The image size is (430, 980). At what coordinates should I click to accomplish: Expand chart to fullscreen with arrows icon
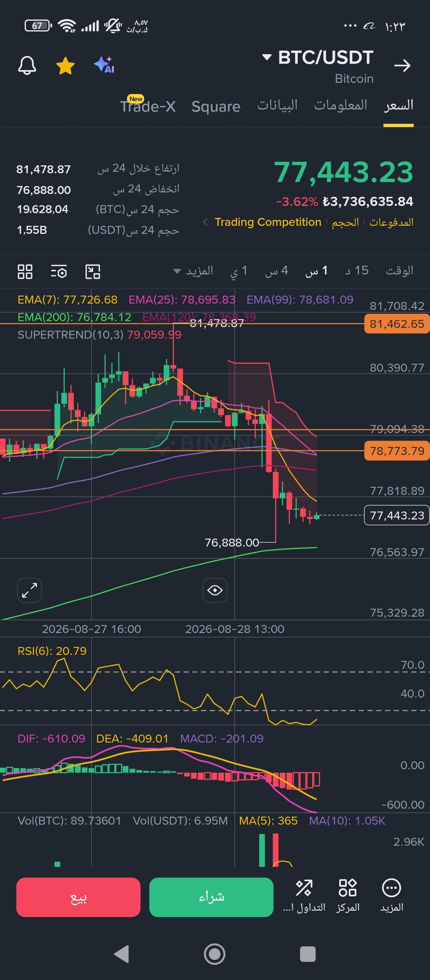pyautogui.click(x=29, y=590)
